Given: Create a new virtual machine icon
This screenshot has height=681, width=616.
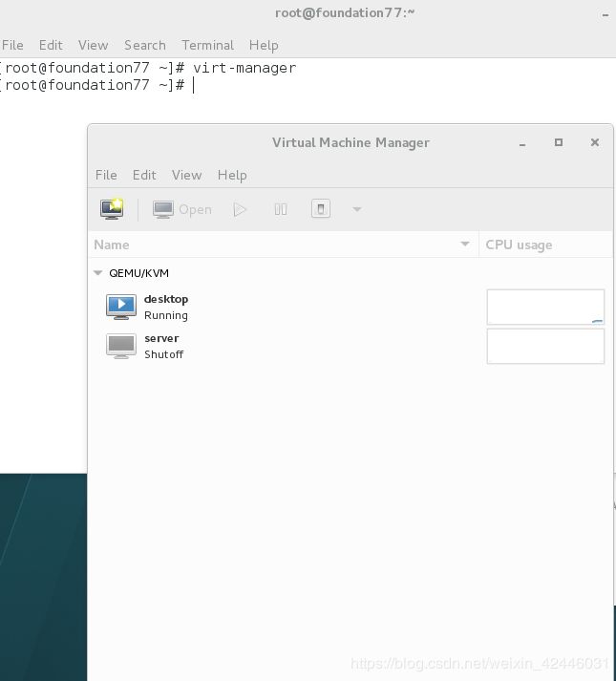Looking at the screenshot, I should click(x=112, y=209).
